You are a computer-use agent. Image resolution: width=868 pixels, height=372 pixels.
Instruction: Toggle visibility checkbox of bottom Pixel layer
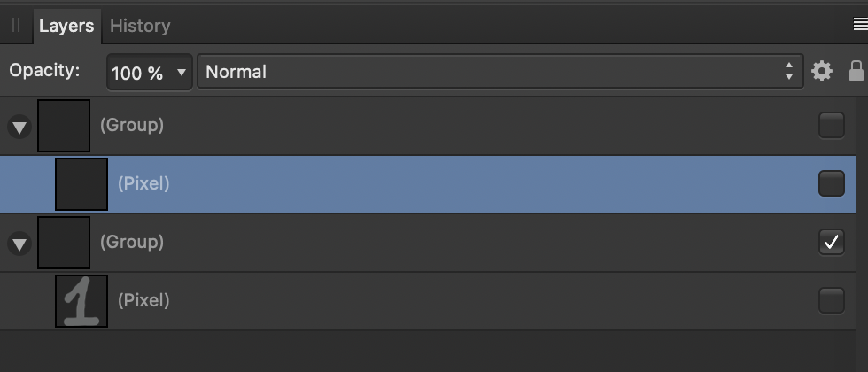tap(832, 300)
